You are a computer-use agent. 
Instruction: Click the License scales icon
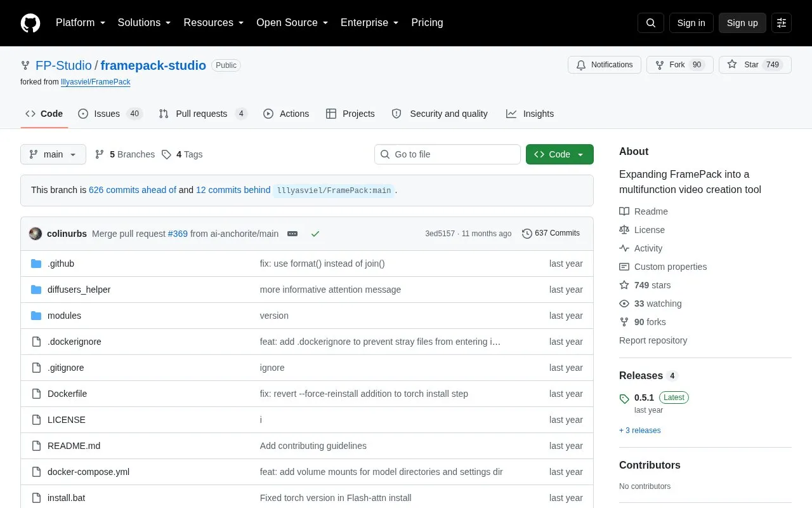click(624, 230)
